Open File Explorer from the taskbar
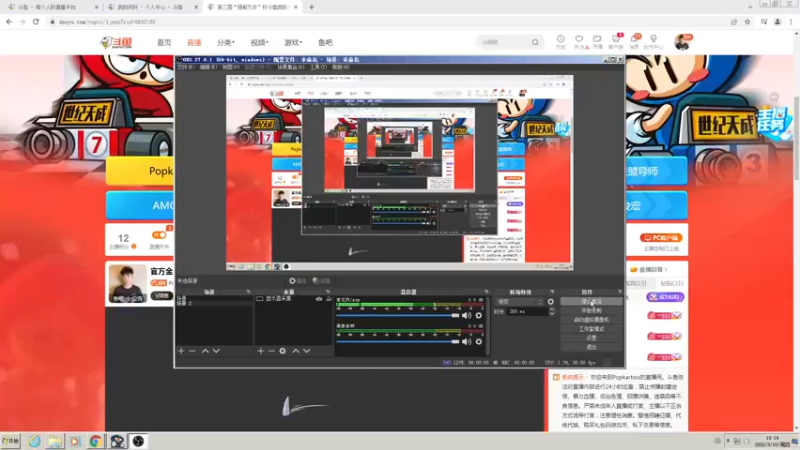800x450 pixels. tap(55, 441)
